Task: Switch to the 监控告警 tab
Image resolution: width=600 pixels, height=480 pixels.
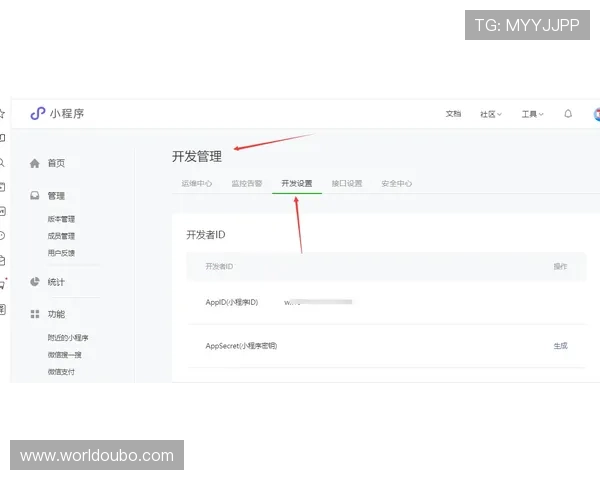Action: pyautogui.click(x=247, y=183)
